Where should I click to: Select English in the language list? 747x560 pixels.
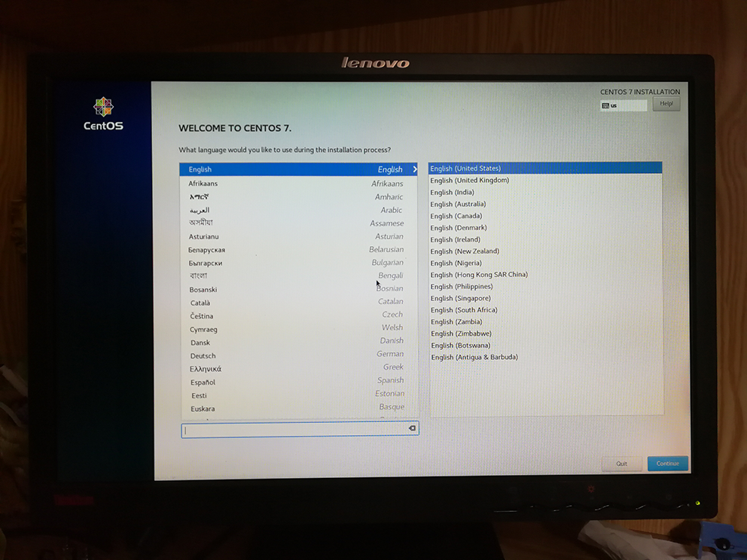[298, 169]
